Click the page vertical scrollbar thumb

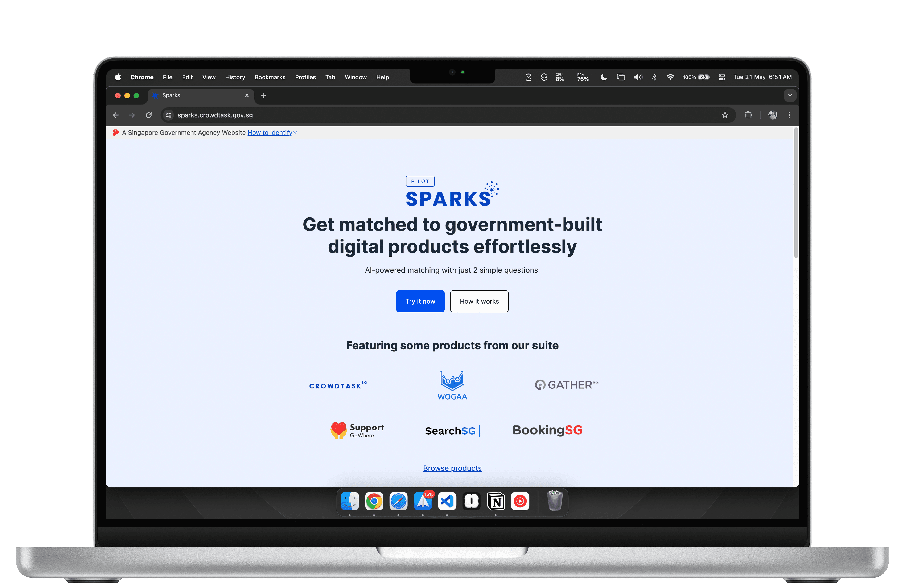point(796,193)
